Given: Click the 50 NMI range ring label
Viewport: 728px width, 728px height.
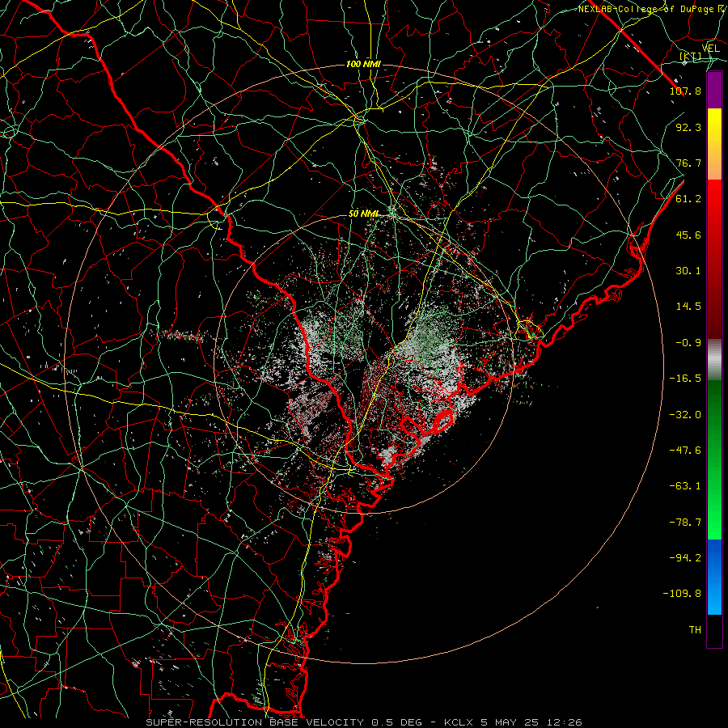Looking at the screenshot, I should pos(363,214).
